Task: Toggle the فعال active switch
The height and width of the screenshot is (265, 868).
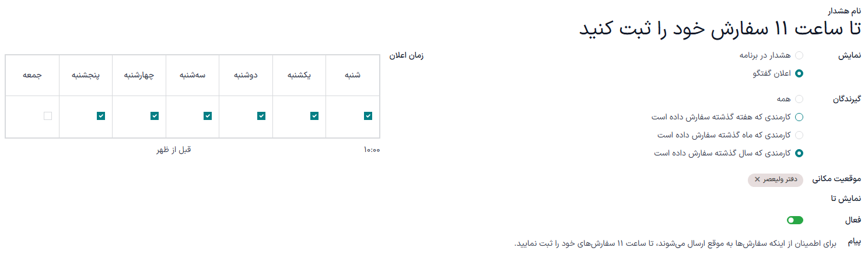Action: pyautogui.click(x=794, y=220)
